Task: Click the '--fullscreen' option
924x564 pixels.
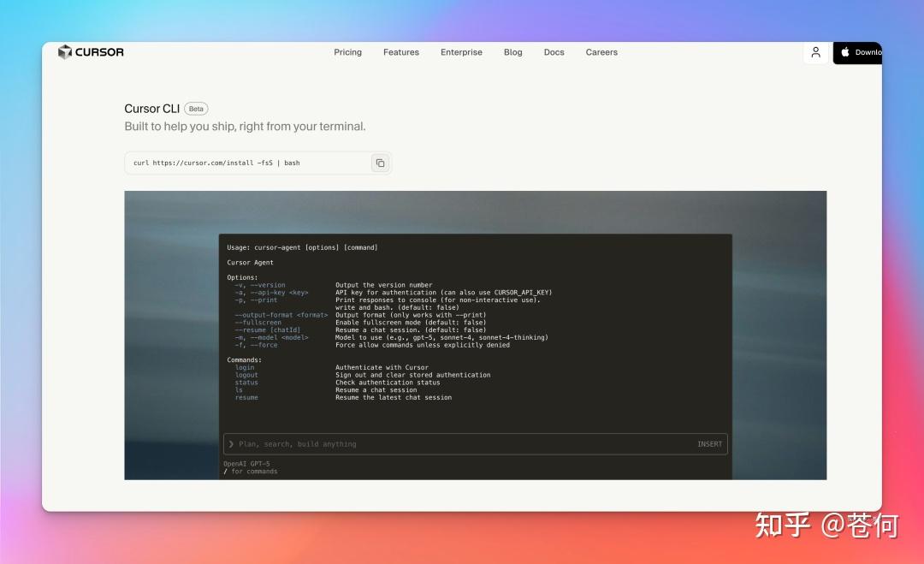Action: click(258, 323)
